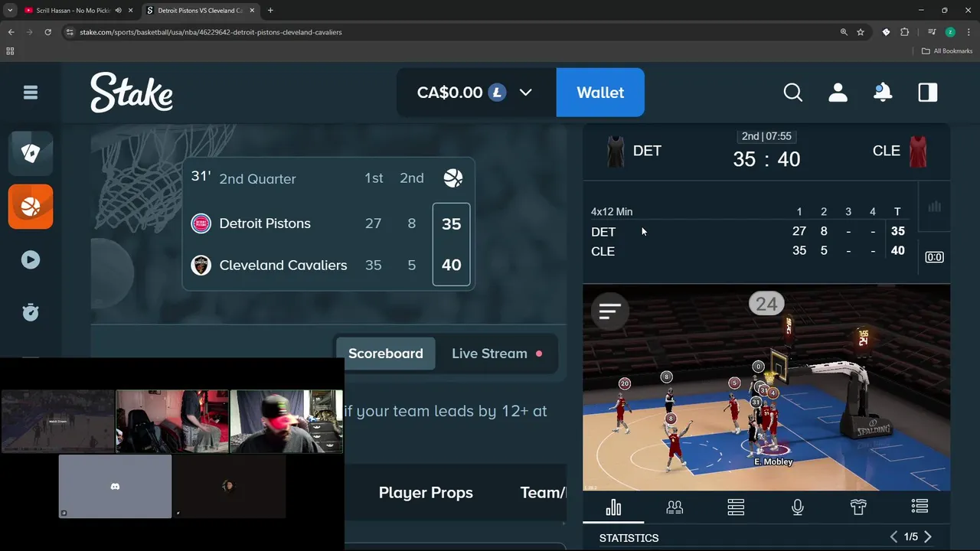This screenshot has height=551, width=980.
Task: Open the apps grid in bookmarks bar
Action: (x=10, y=51)
